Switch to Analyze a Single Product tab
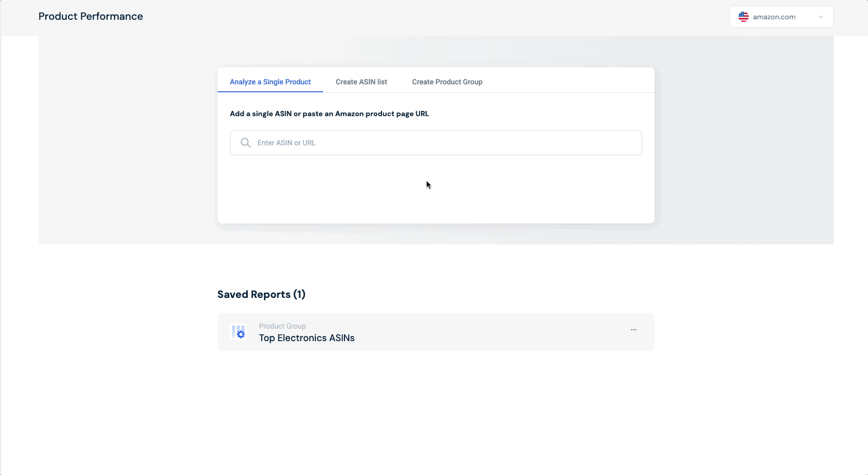This screenshot has height=475, width=868. point(270,82)
